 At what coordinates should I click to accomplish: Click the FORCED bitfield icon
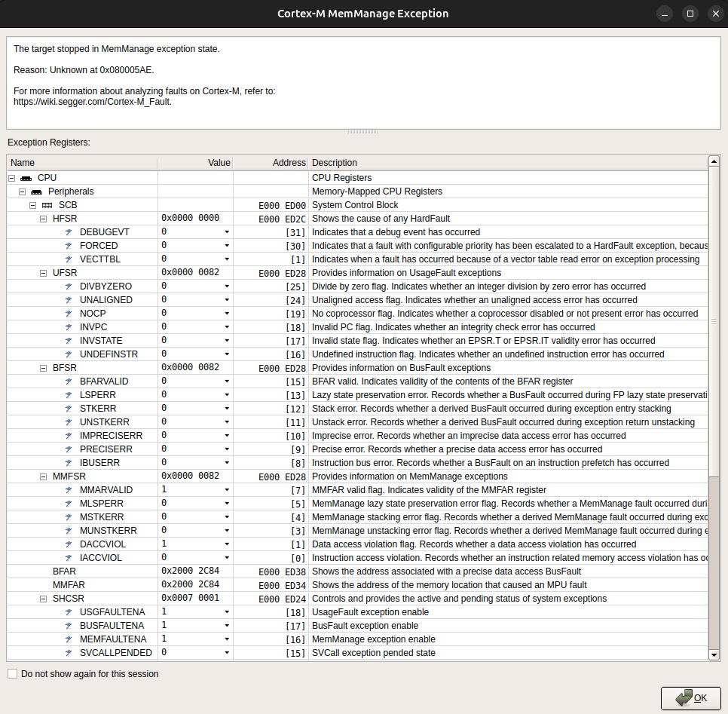point(69,246)
